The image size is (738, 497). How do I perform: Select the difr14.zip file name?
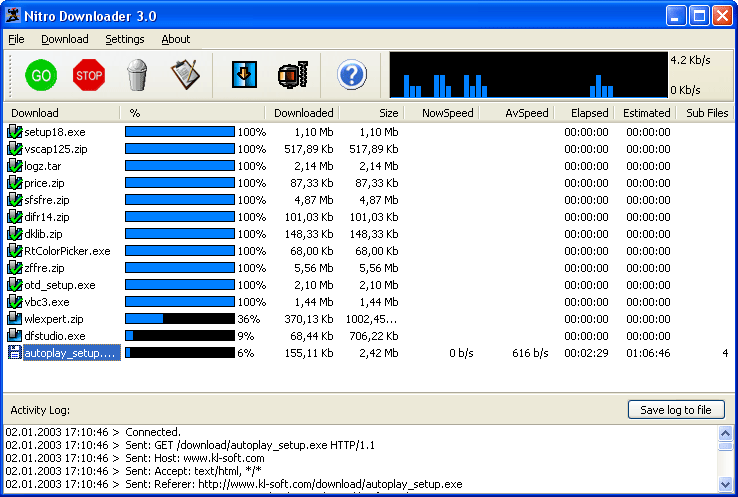[47, 217]
